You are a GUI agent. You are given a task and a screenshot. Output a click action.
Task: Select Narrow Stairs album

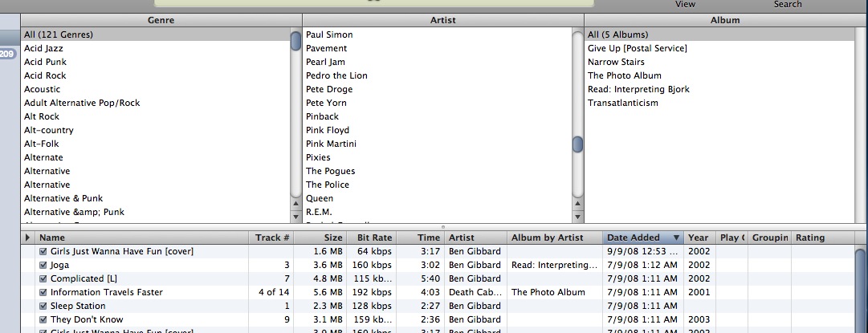pos(720,62)
